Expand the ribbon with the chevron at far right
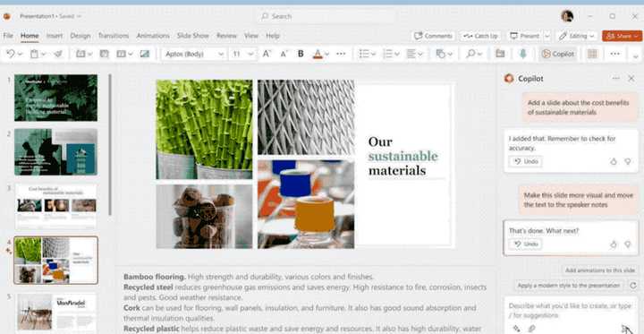This screenshot has width=644, height=334. point(636,56)
